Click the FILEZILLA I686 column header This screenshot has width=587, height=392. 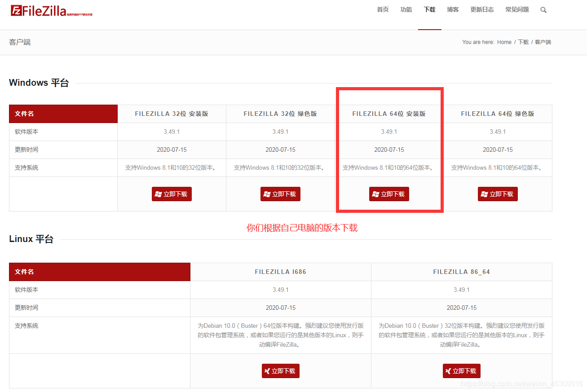[x=281, y=272]
